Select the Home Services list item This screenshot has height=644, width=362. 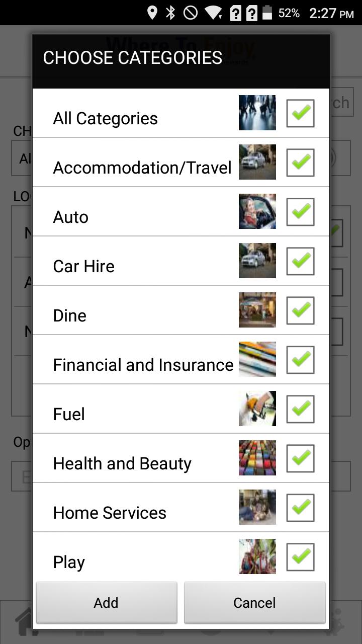110,513
